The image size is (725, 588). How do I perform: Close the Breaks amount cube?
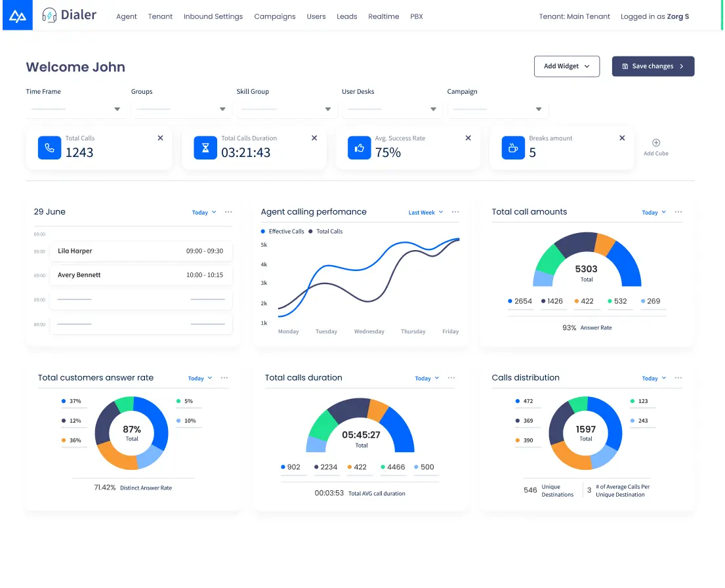622,138
